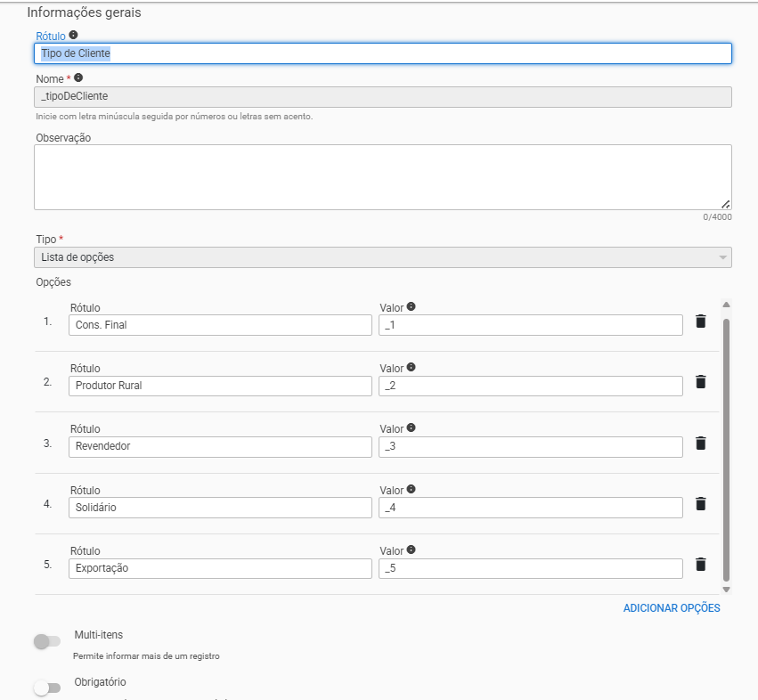The image size is (758, 700).
Task: Open the Tipo dropdown list
Action: pyautogui.click(x=383, y=257)
